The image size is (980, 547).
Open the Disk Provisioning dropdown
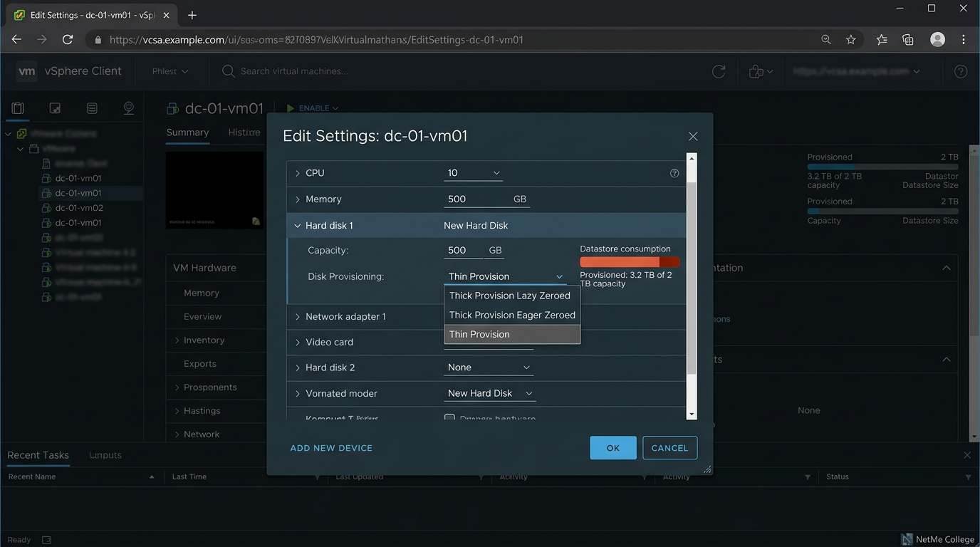pos(505,276)
